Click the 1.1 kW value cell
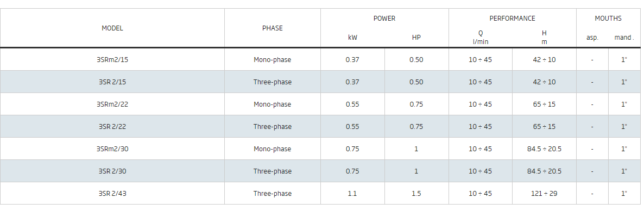 tap(352, 193)
